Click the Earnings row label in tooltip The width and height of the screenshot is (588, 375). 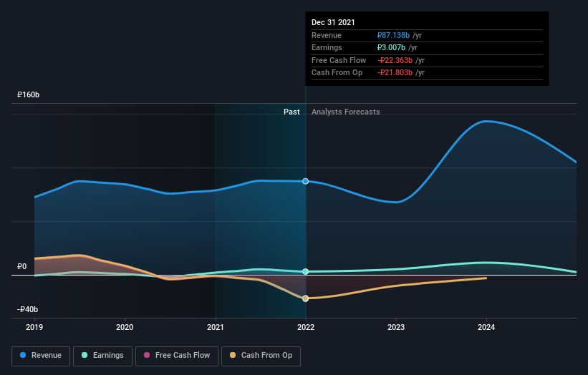tap(327, 47)
